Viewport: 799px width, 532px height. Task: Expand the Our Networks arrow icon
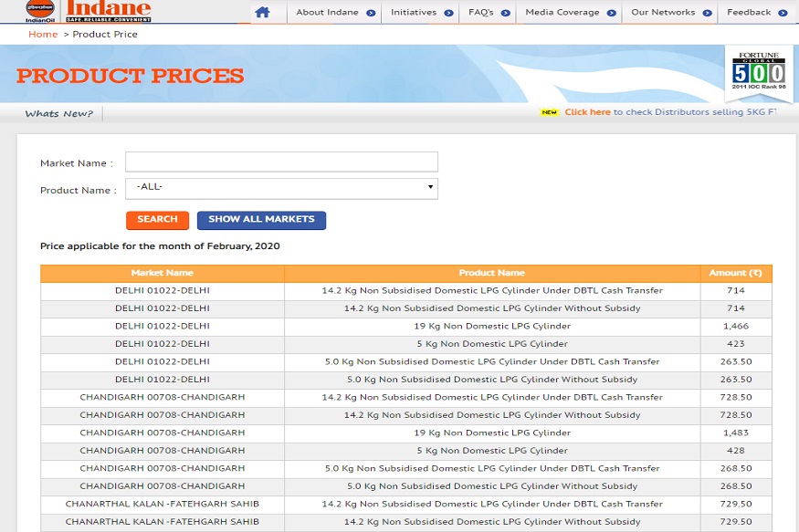(708, 13)
